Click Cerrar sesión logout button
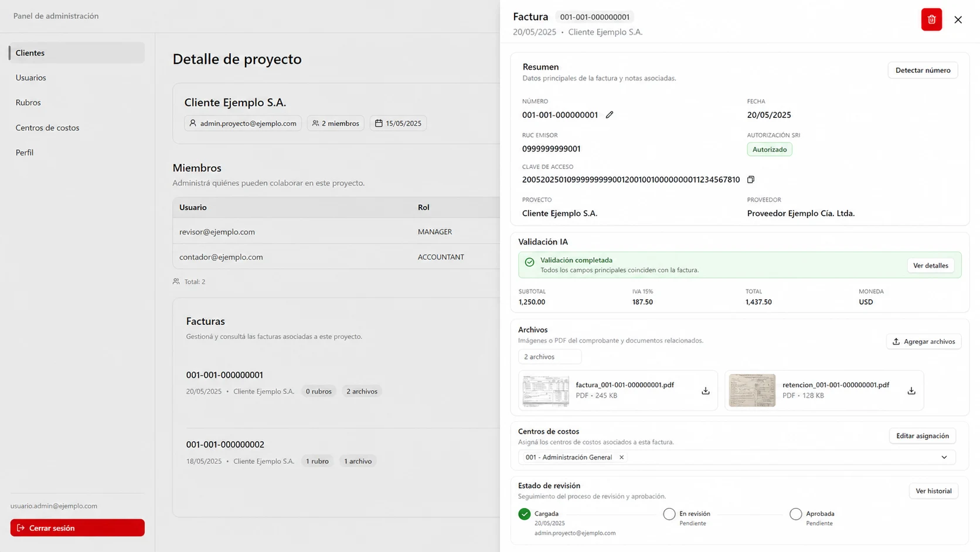Screen dimensions: 980x552 coord(77,528)
